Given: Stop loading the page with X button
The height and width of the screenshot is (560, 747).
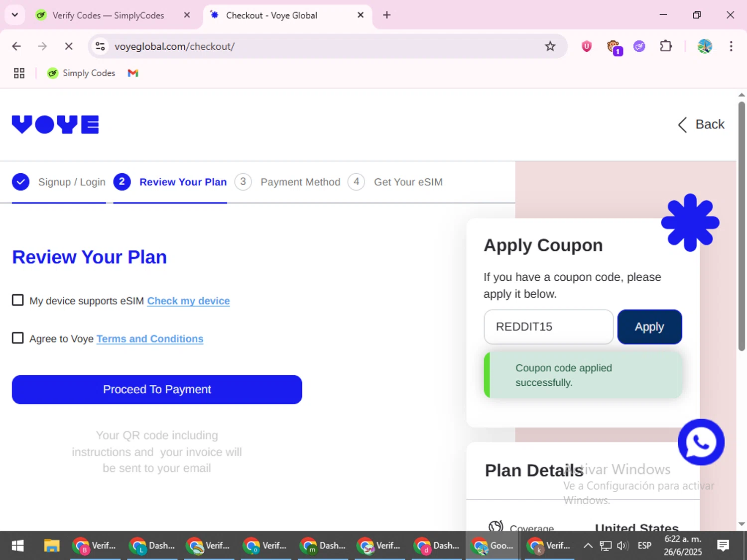Looking at the screenshot, I should point(69,46).
